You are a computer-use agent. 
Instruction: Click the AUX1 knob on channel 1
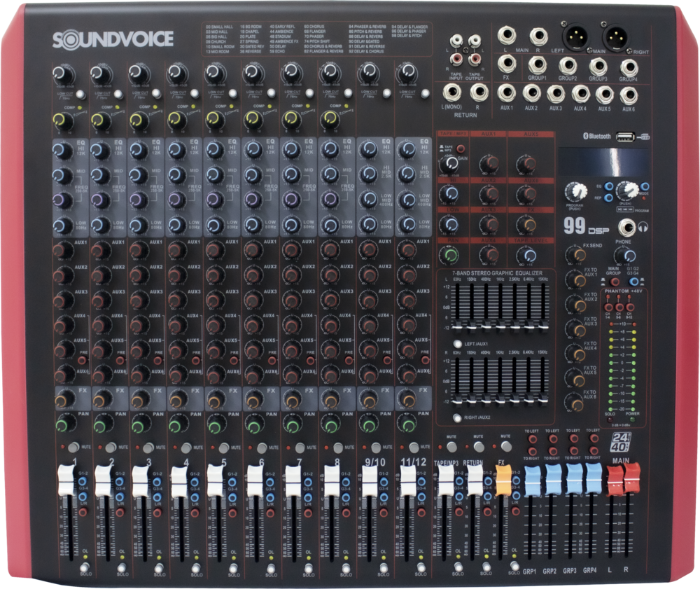click(63, 251)
